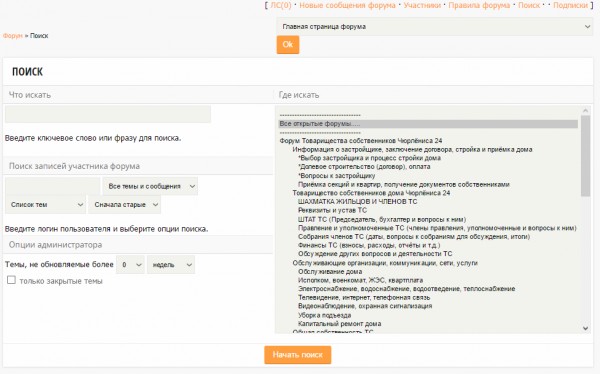Viewport: 600px width, 374px height.
Task: Select Долевое строительство (договор), оплата
Action: 364,167
